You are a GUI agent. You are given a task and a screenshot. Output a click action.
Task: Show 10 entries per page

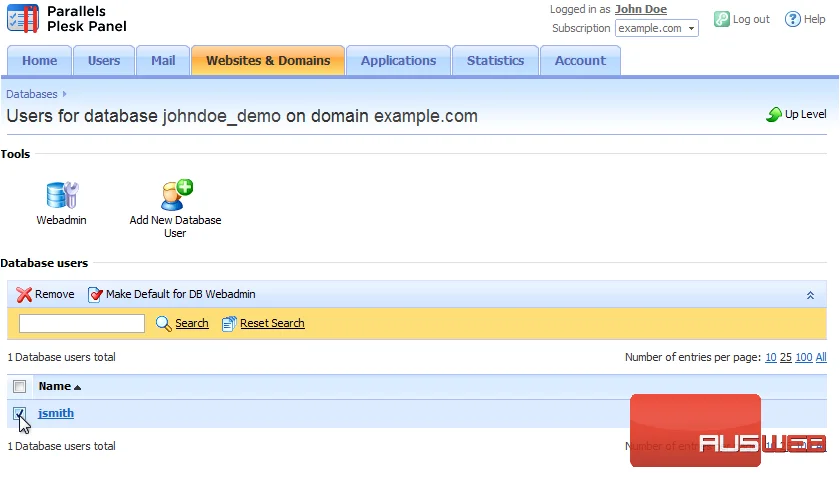coord(771,357)
